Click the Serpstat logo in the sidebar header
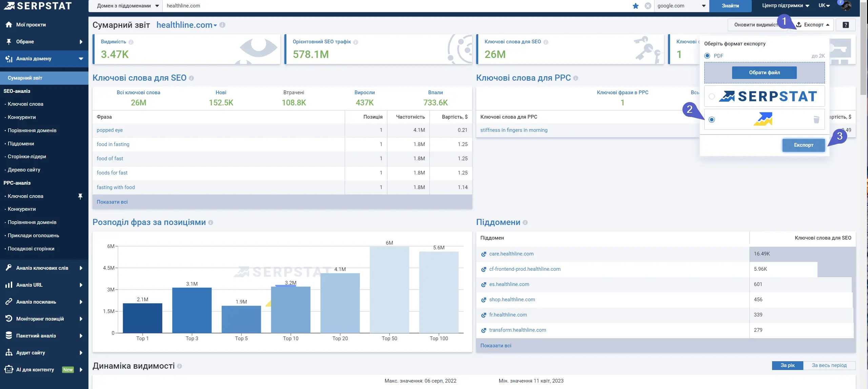 pos(38,6)
